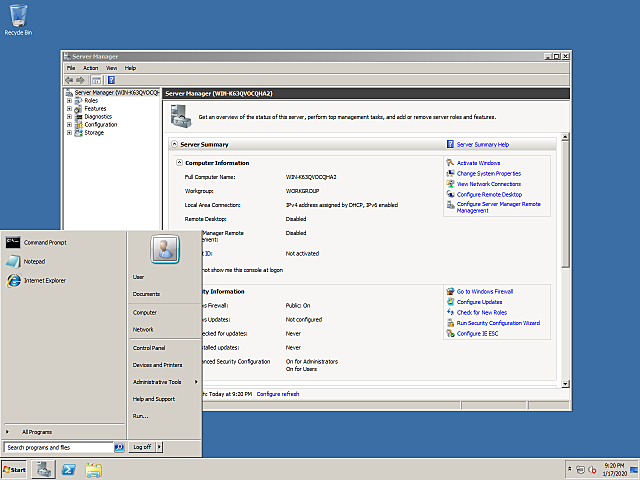Open View Network Connections link
Viewport: 640px width, 480px height.
click(x=489, y=184)
